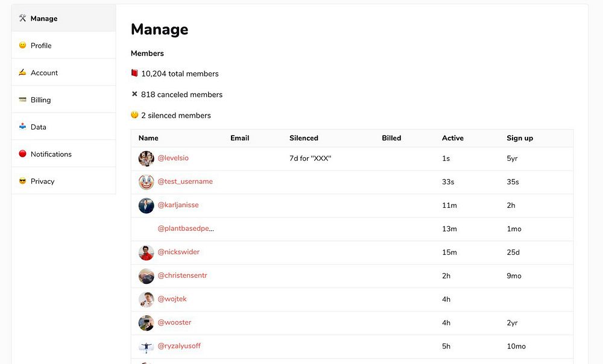Click the red Notifications circle icon
603x364 pixels.
[22, 154]
